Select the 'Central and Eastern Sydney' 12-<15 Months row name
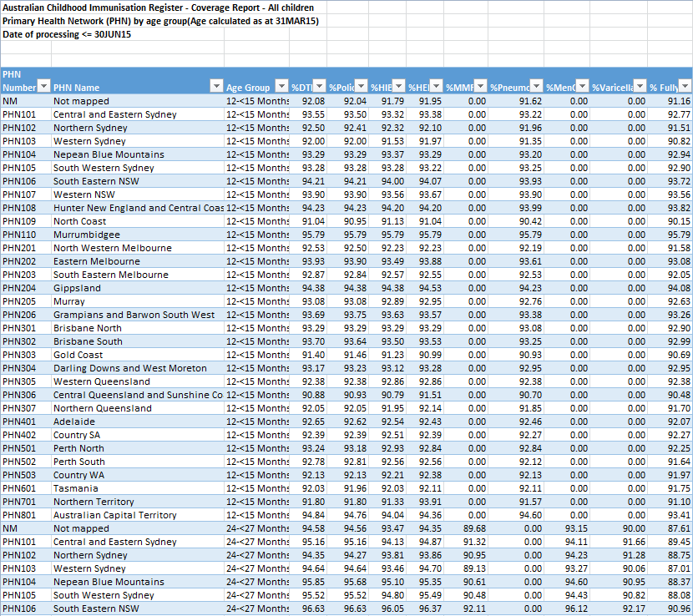This screenshot has width=693, height=616. (x=138, y=114)
